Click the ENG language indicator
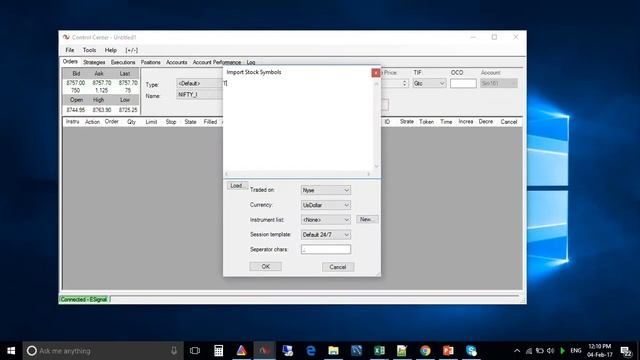The height and width of the screenshot is (360, 640). (x=576, y=351)
